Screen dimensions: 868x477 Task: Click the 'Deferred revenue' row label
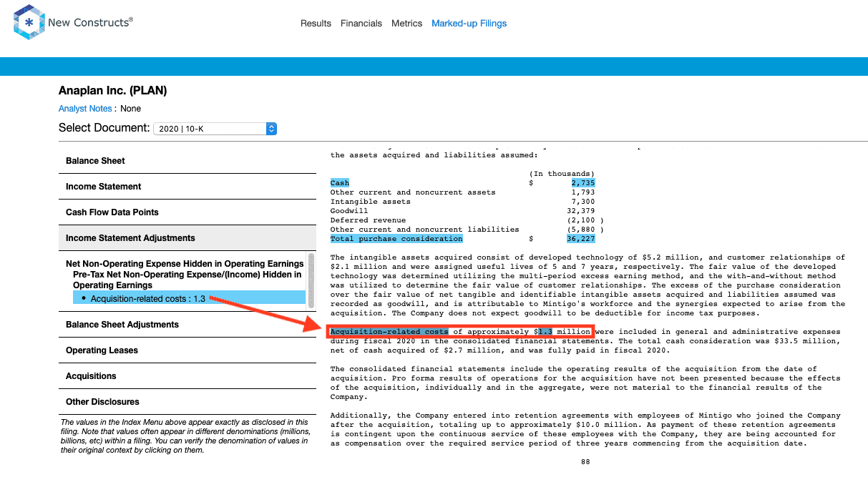(368, 220)
